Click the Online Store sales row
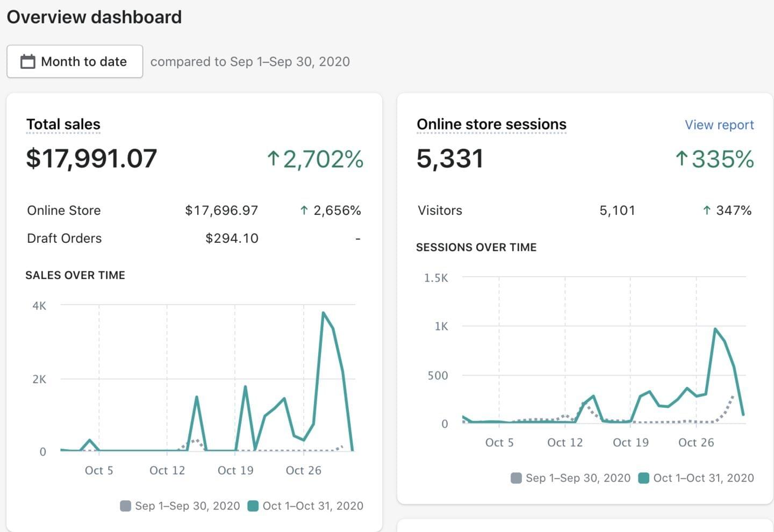 point(194,210)
